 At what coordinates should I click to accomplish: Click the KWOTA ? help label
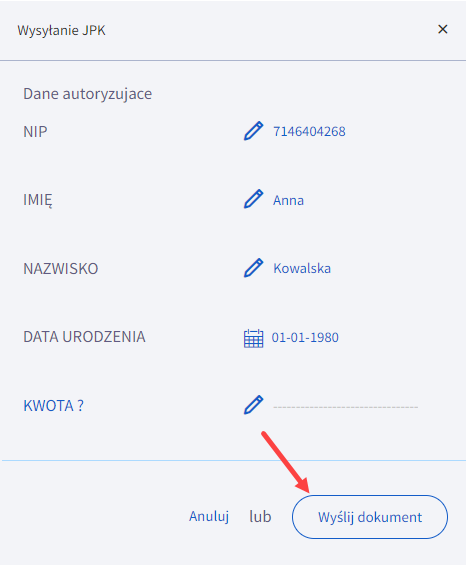coord(53,406)
